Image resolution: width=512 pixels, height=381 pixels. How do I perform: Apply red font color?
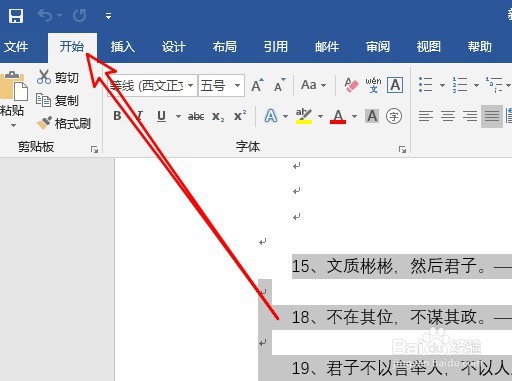click(x=338, y=116)
